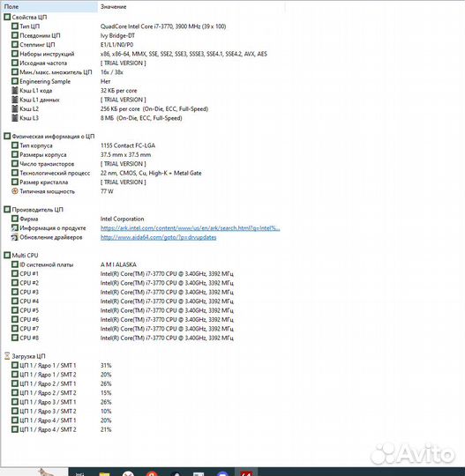Select the icon of the "Степпинг ЦП" row

coord(15,45)
